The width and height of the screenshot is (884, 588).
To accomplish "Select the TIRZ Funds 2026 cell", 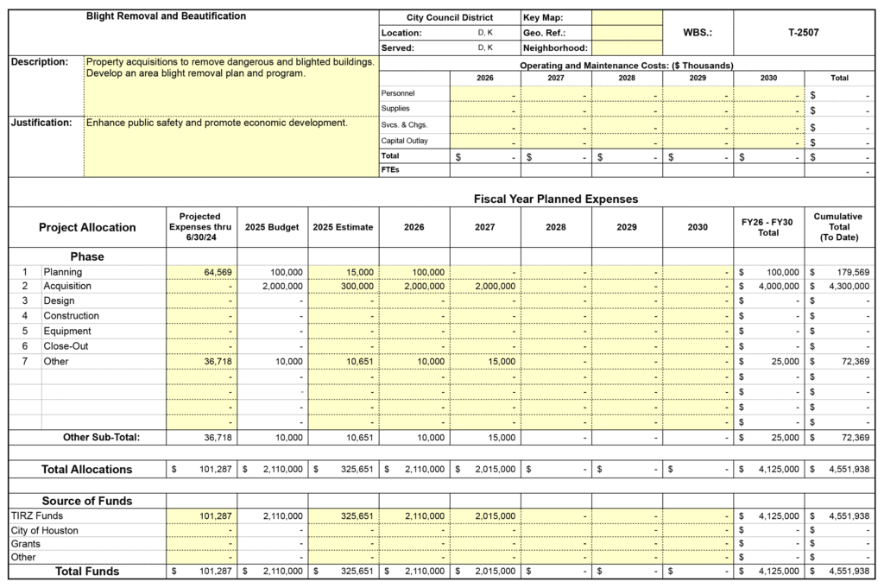I will click(x=414, y=515).
